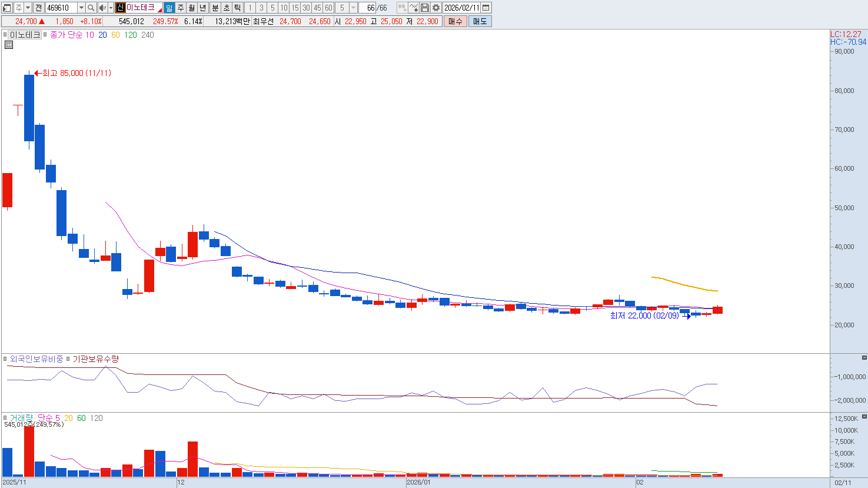Image resolution: width=868 pixels, height=488 pixels.
Task: Switch to the 월 monthly chart period
Action: pyautogui.click(x=192, y=8)
